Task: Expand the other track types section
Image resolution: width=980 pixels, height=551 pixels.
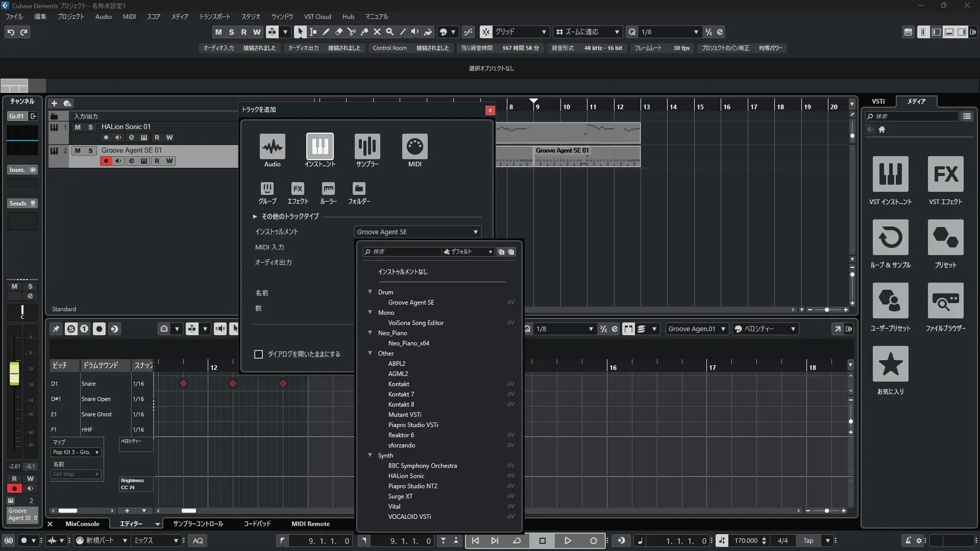Action: (255, 216)
